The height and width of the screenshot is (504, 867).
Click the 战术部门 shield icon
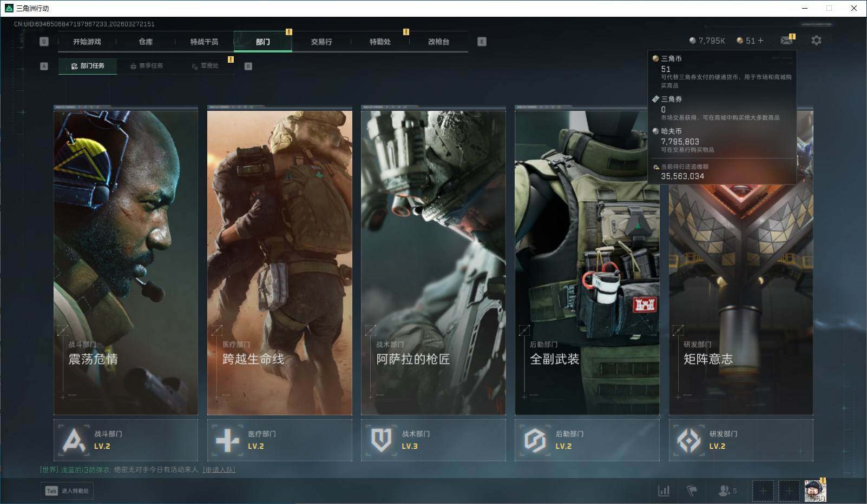click(381, 440)
